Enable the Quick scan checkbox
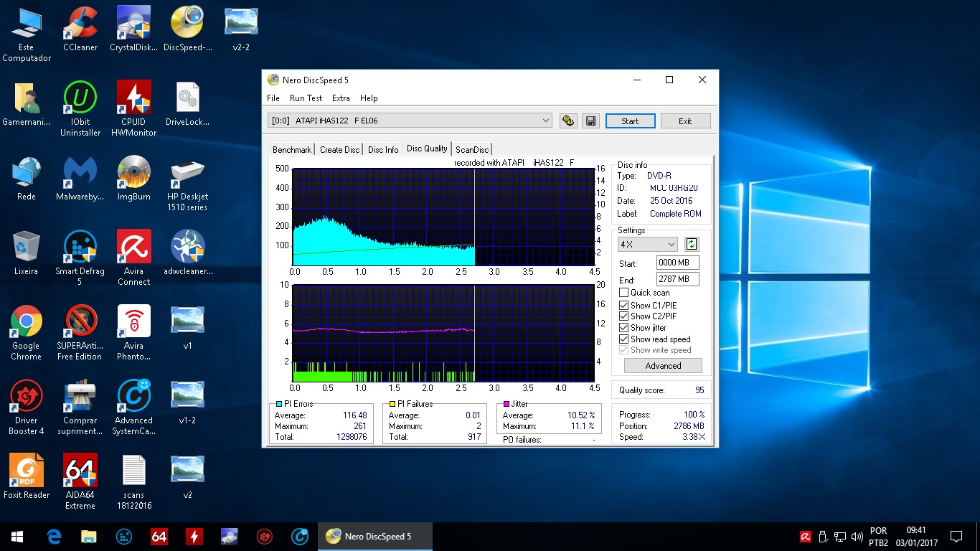Screen dimensions: 980x551 (624, 293)
